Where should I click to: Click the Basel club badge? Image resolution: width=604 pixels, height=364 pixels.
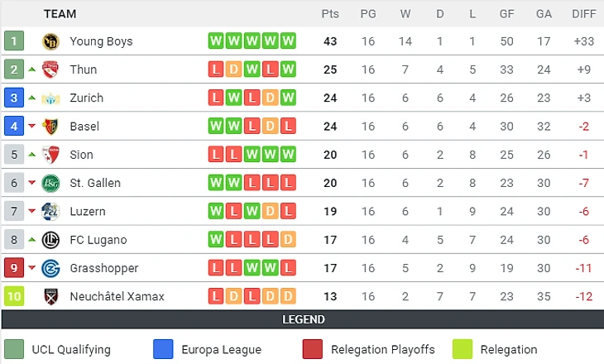pos(50,127)
